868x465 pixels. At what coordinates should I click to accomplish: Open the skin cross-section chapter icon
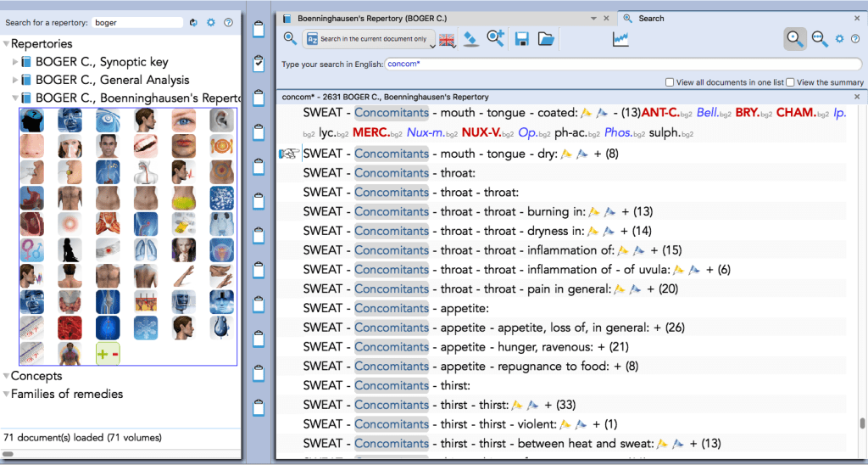145,302
